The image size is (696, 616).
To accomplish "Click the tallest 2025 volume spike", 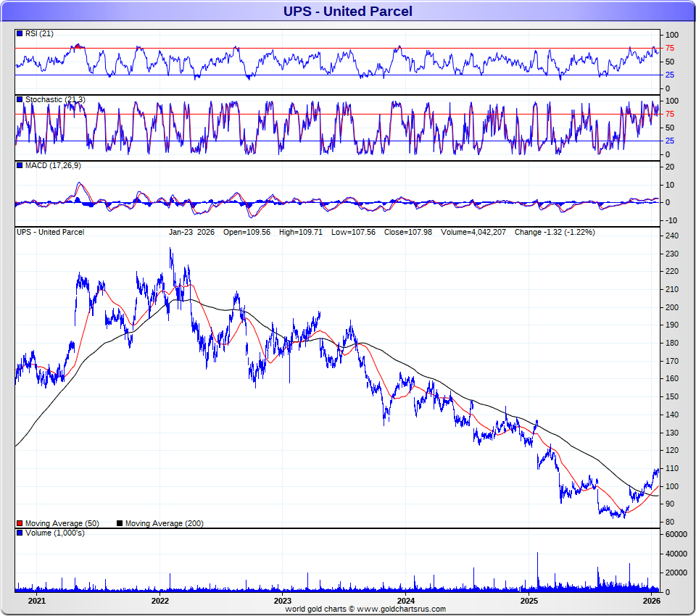I will tap(537, 572).
